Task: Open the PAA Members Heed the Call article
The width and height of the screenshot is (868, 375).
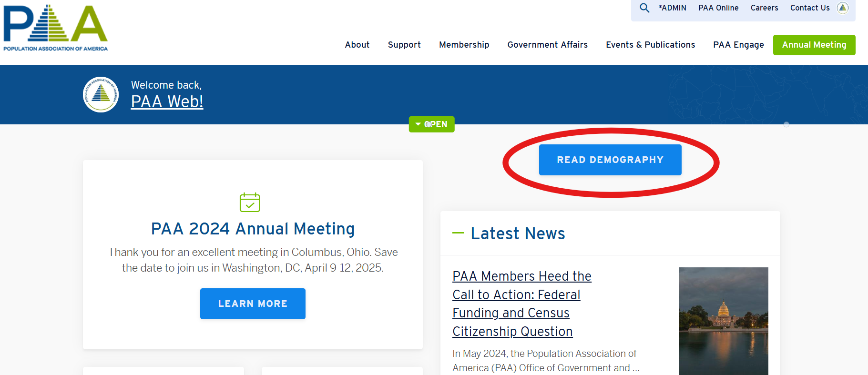Action: [522, 304]
